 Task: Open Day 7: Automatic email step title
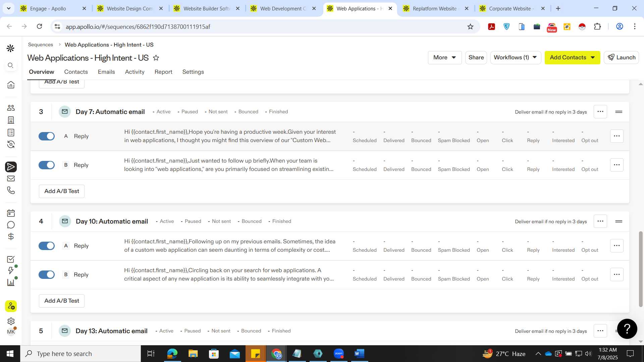point(110,112)
